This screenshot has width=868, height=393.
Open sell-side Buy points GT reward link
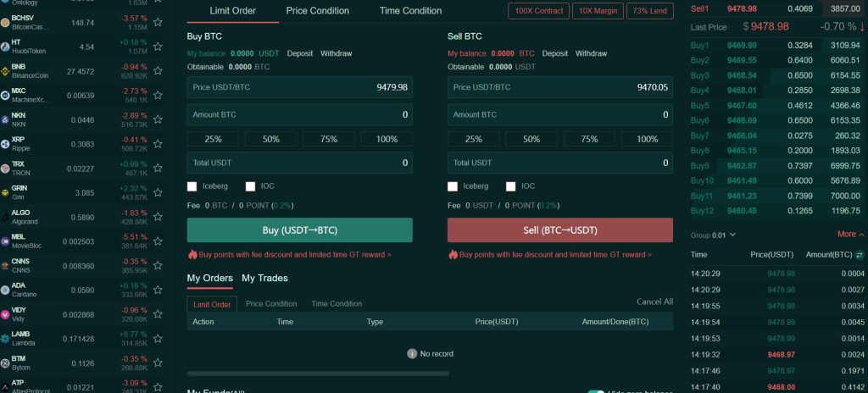[x=555, y=255]
